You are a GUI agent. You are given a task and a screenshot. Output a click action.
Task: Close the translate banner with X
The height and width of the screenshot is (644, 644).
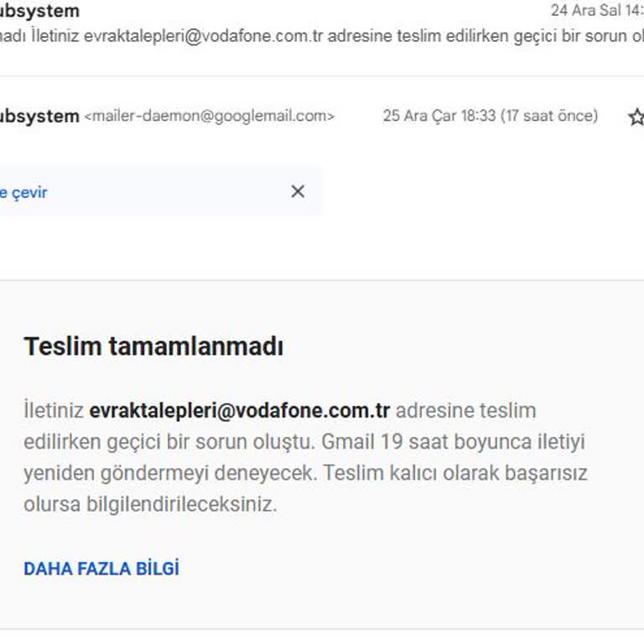click(x=298, y=191)
